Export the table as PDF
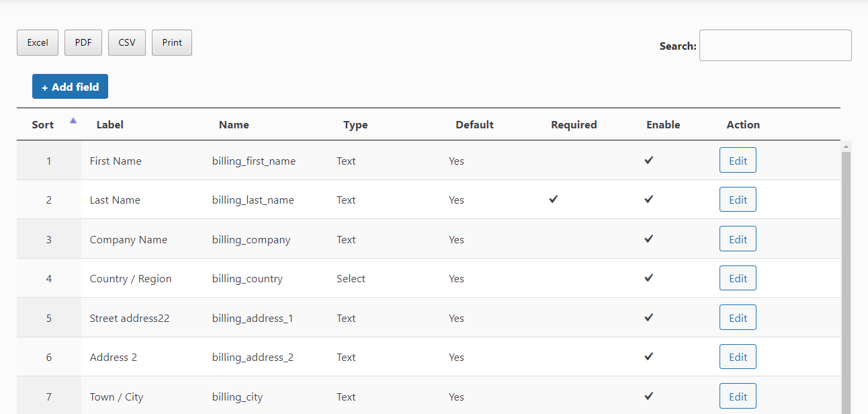Viewport: 868px width, 414px height. 83,42
